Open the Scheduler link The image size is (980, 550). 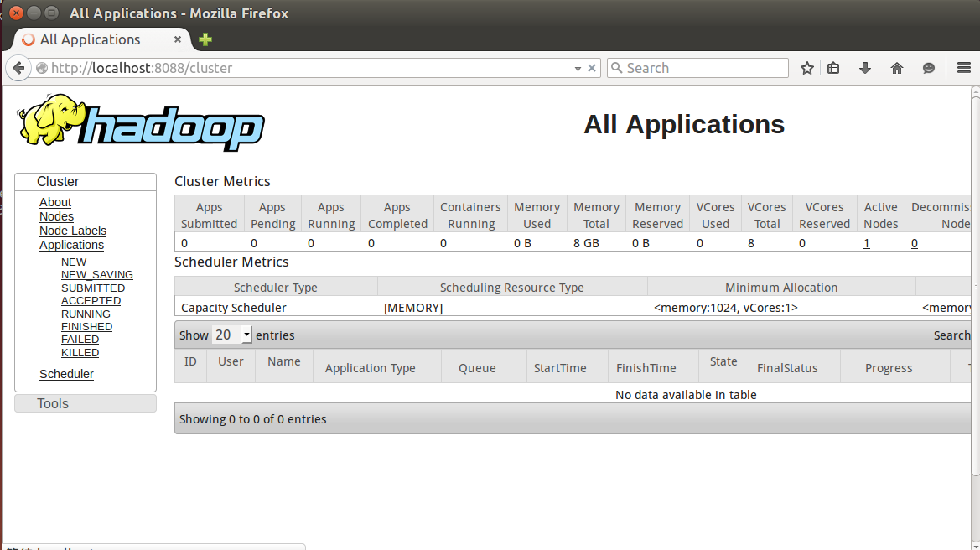point(66,375)
